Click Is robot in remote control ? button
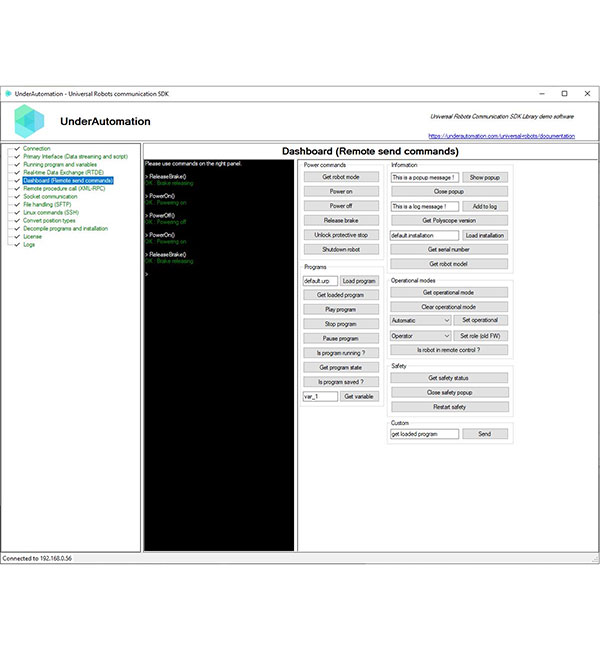600x650 pixels. (449, 350)
